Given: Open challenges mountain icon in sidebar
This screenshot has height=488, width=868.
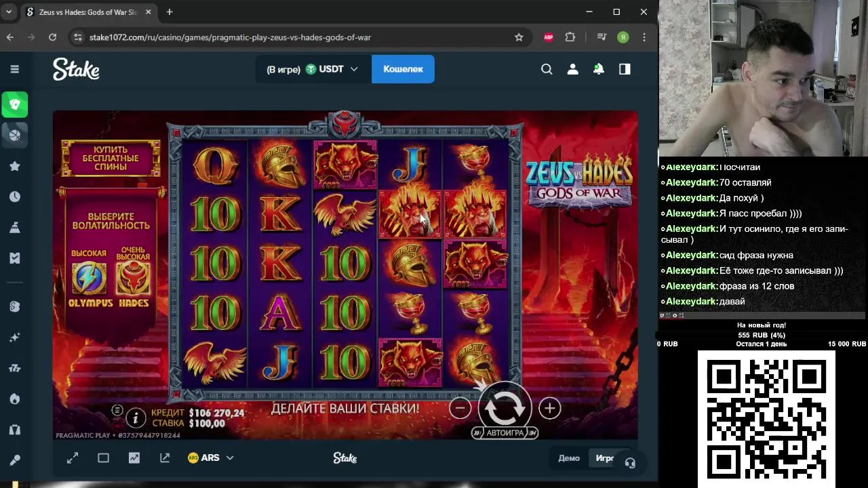Looking at the screenshot, I should (14, 228).
